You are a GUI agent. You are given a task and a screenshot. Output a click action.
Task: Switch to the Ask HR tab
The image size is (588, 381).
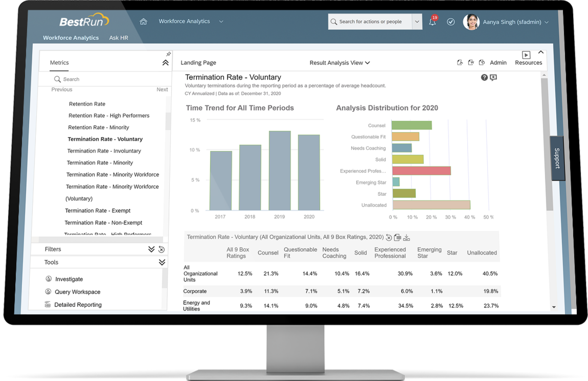[x=119, y=38]
